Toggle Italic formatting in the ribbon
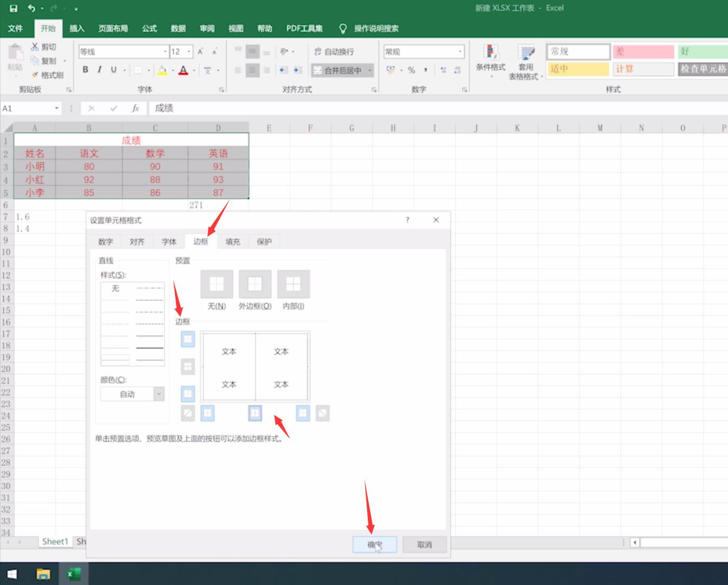This screenshot has width=728, height=585. [x=99, y=70]
